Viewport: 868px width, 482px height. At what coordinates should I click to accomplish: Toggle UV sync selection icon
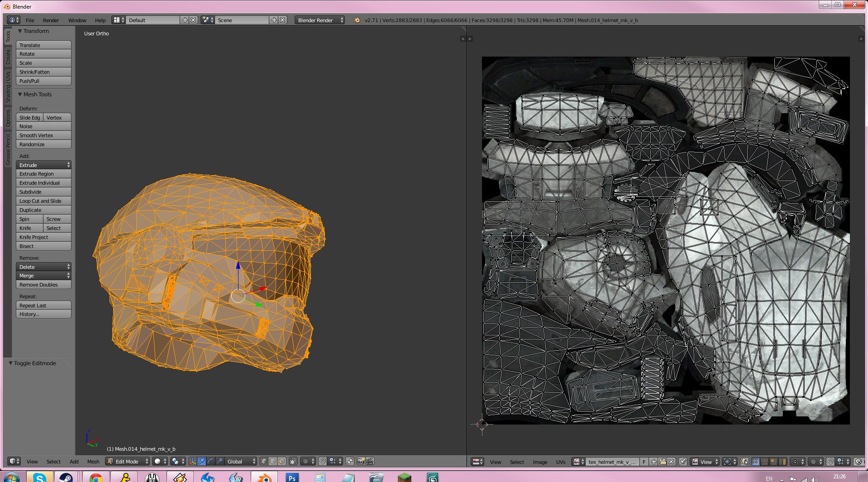tap(744, 462)
